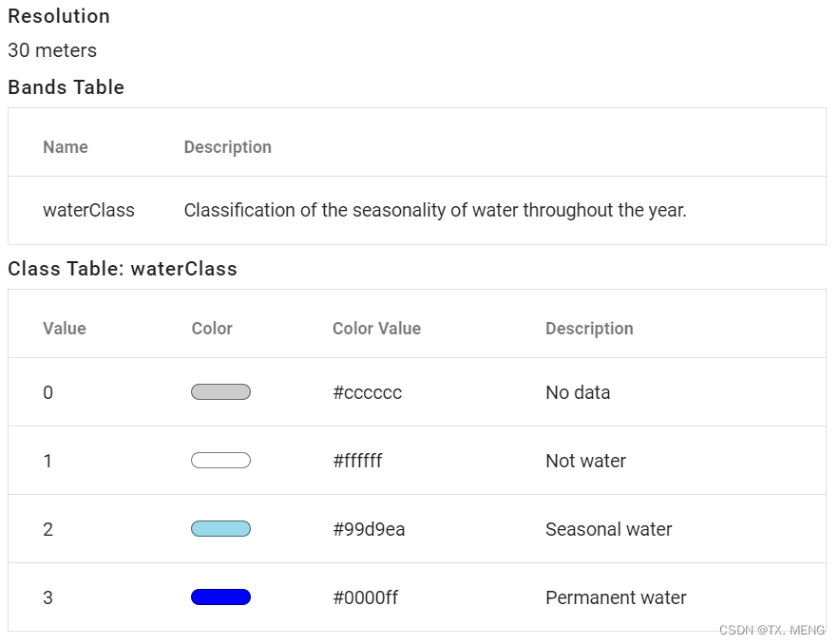
Task: Select the Permanent water description cell
Action: 616,597
